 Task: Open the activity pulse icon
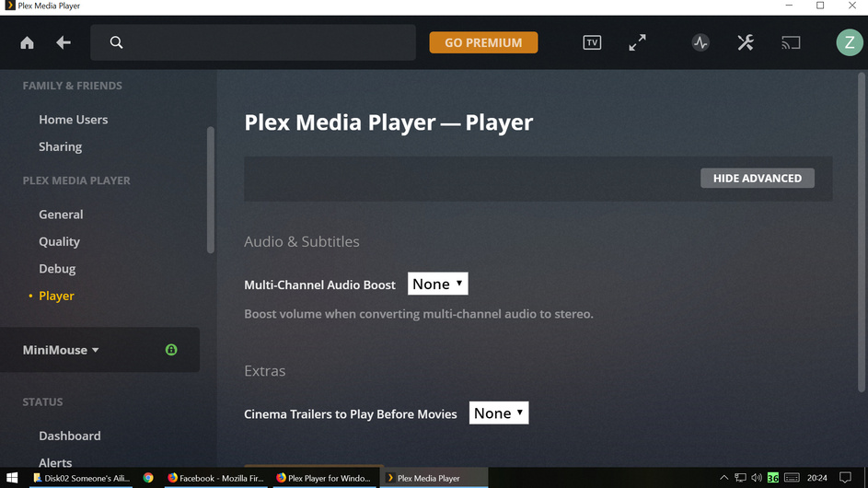700,42
